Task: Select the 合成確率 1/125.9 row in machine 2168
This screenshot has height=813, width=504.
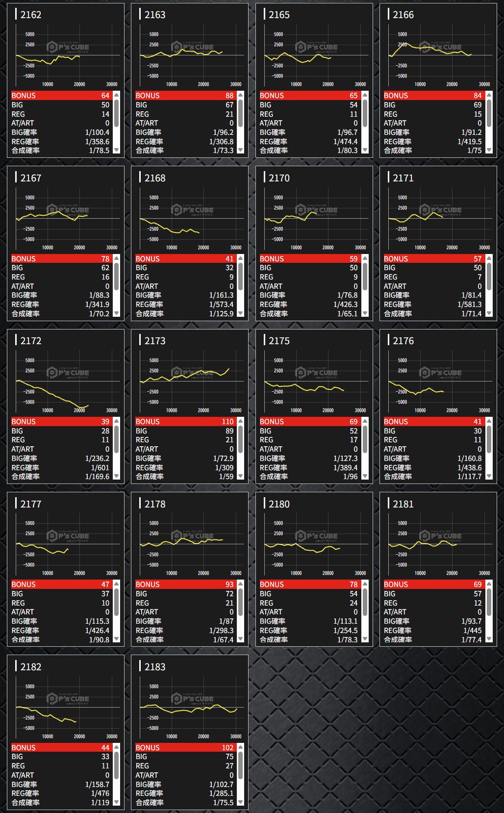Action: coord(185,314)
